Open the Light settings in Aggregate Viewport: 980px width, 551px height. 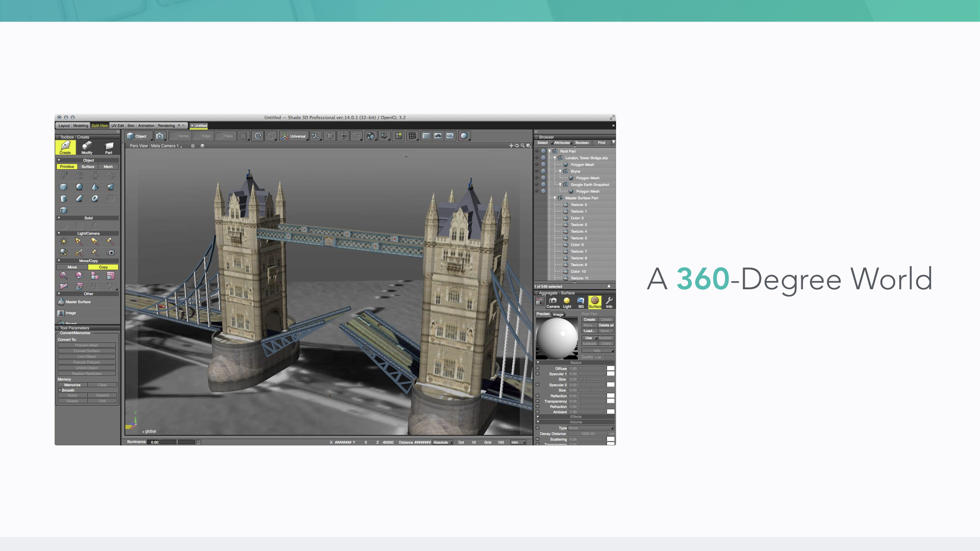(x=567, y=303)
